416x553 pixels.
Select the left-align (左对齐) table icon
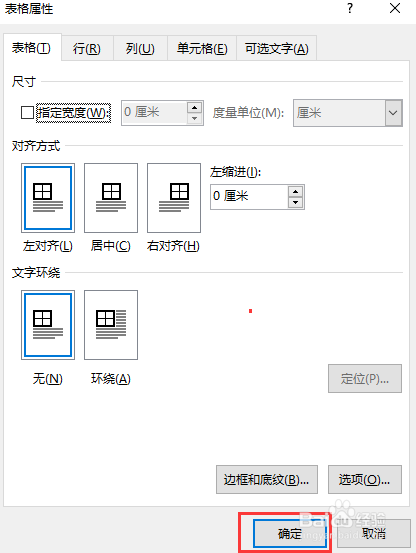[x=48, y=198]
